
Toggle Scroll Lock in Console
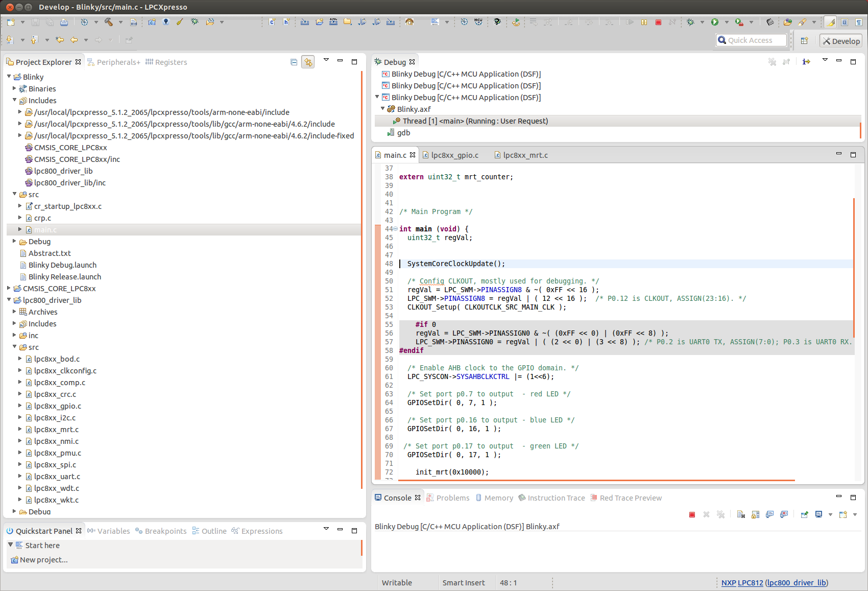click(755, 514)
